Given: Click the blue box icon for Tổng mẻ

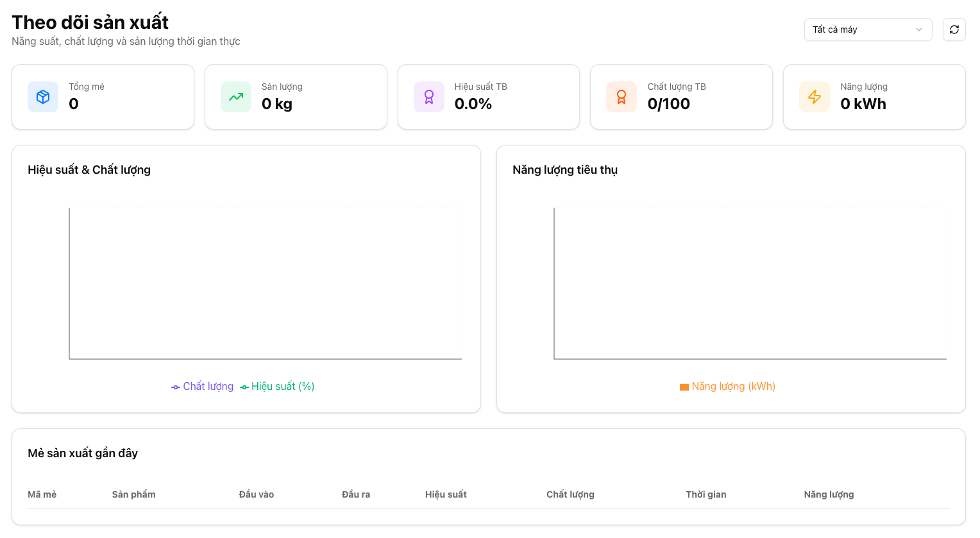Looking at the screenshot, I should point(43,97).
